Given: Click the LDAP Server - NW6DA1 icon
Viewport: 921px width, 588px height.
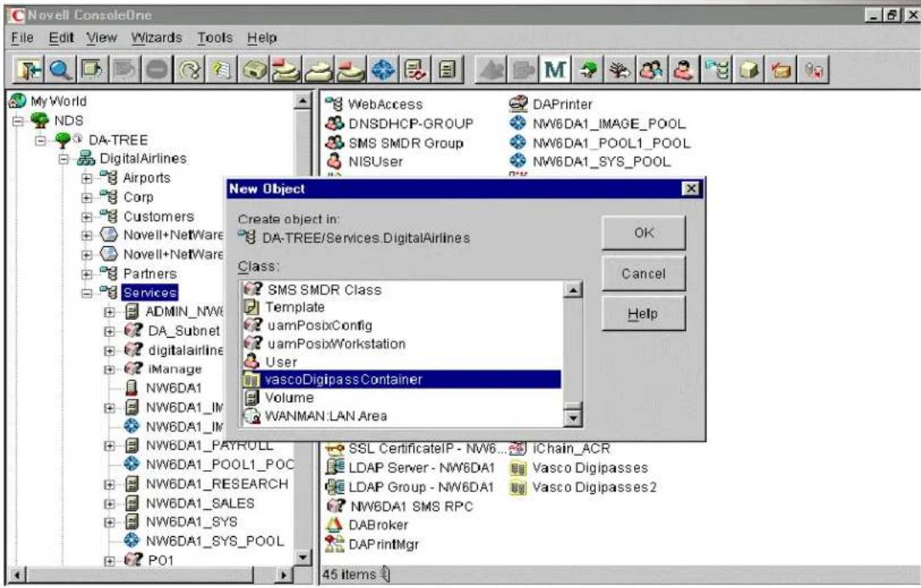Looking at the screenshot, I should tap(334, 468).
